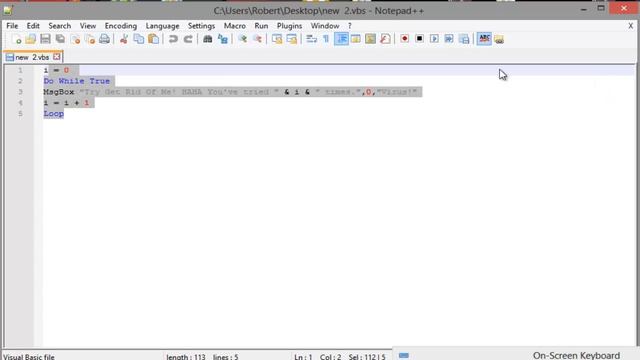This screenshot has height=360, width=640.
Task: Toggle show all characters pilcrow icon
Action: click(326, 39)
